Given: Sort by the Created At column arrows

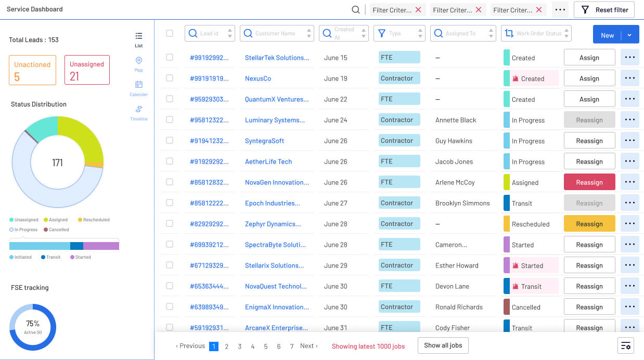Looking at the screenshot, I should click(364, 33).
